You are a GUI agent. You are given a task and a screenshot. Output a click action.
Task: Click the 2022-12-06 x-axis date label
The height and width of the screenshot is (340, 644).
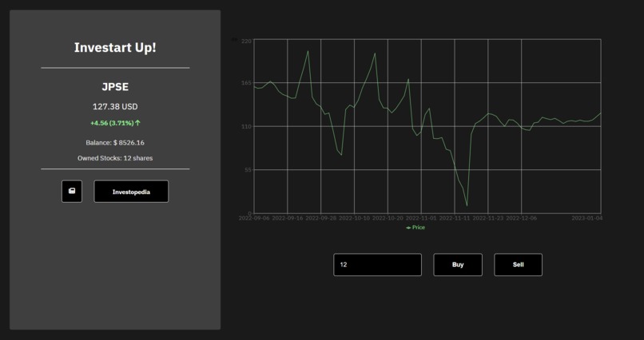click(521, 218)
